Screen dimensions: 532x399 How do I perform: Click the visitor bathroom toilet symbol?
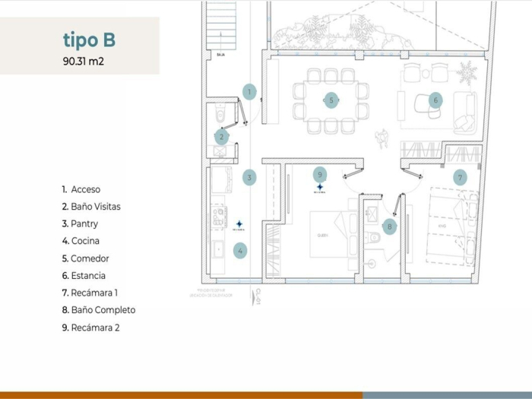point(220,114)
